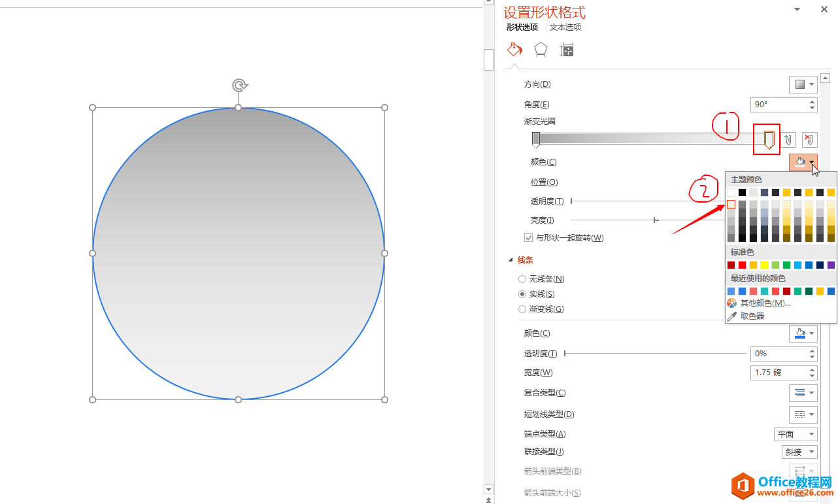Click the arrow beside the gradient stop color button
The width and height of the screenshot is (838, 504).
tap(812, 163)
